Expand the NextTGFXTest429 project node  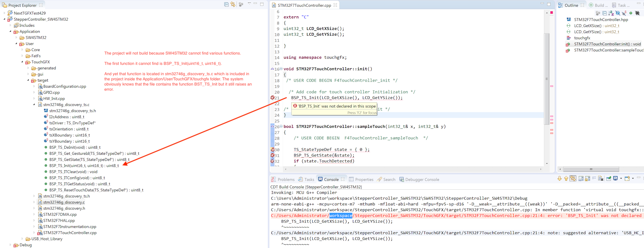click(4, 13)
